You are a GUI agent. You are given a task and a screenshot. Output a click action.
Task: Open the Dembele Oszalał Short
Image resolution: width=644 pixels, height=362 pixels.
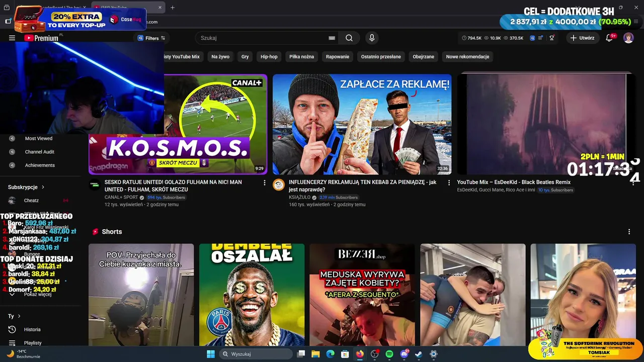click(x=252, y=295)
